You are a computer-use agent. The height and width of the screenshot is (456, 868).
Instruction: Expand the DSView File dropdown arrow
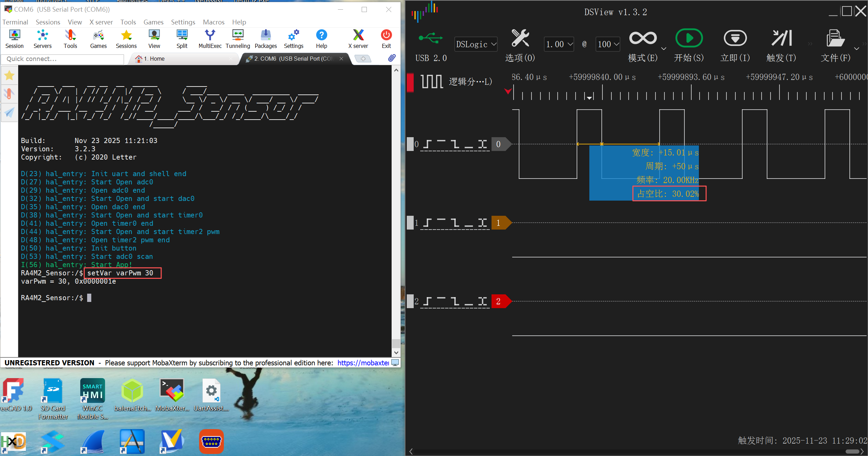[857, 49]
